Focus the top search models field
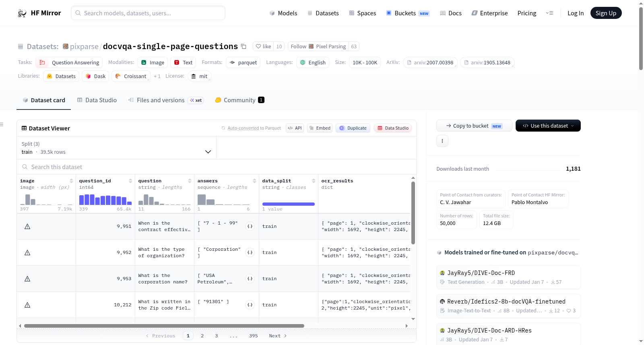 pyautogui.click(x=148, y=13)
